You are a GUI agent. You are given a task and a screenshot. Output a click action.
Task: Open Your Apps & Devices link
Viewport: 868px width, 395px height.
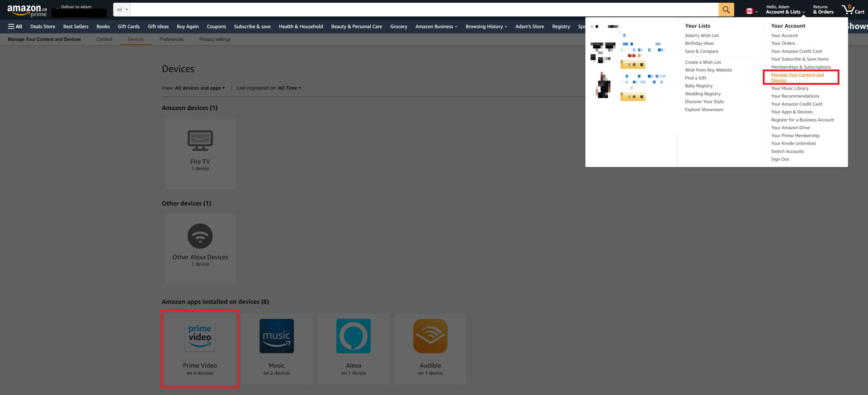792,112
